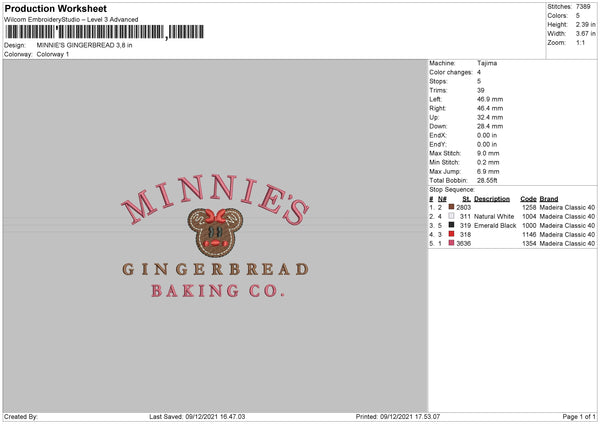Click 'Last Saved: 09/12/2021 16.47.03' footer
600x424 pixels.
coord(197,416)
